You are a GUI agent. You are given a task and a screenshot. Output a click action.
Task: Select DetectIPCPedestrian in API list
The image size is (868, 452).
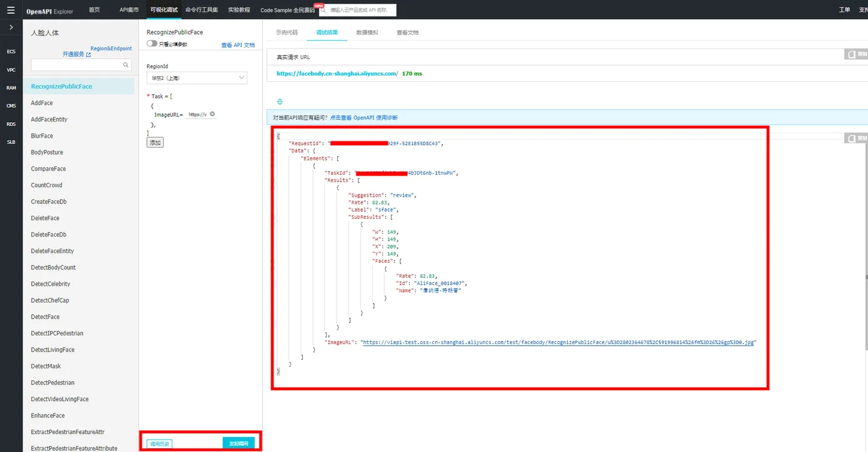click(57, 334)
